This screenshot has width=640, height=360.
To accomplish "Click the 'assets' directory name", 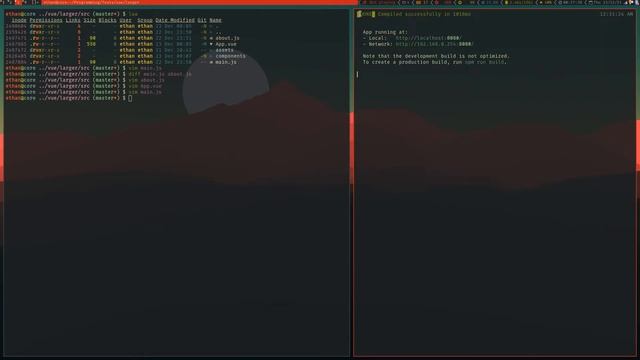I will pos(224,50).
